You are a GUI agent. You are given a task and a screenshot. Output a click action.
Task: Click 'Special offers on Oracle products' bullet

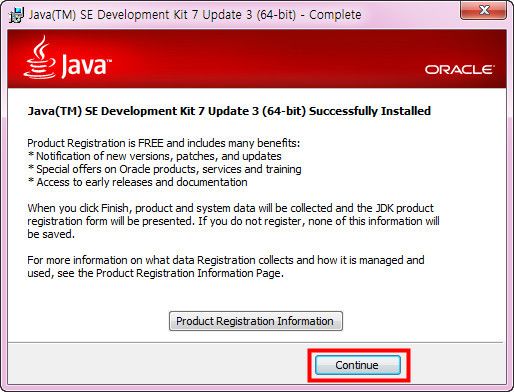(165, 169)
